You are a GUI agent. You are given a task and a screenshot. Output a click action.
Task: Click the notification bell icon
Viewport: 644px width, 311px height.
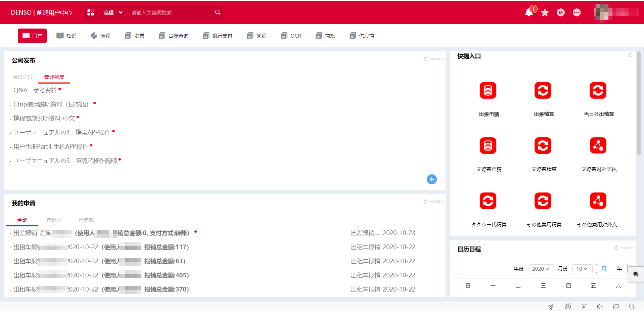(529, 12)
